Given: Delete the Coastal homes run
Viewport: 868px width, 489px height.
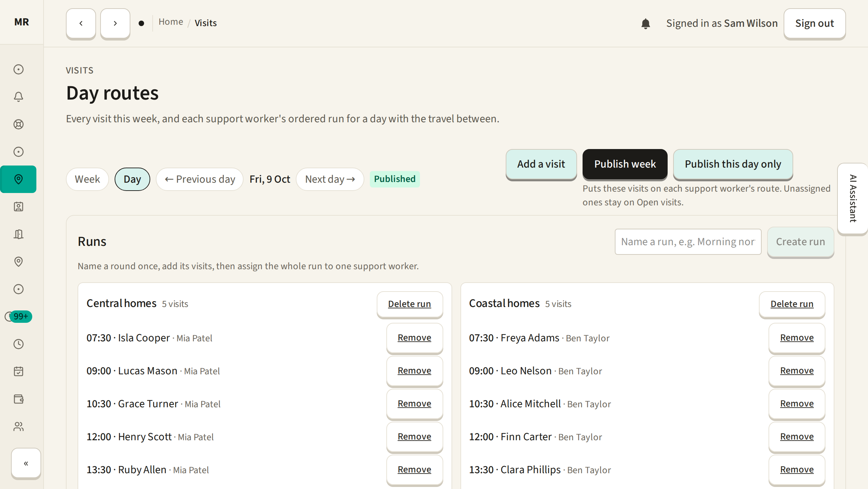Looking at the screenshot, I should tap(792, 304).
